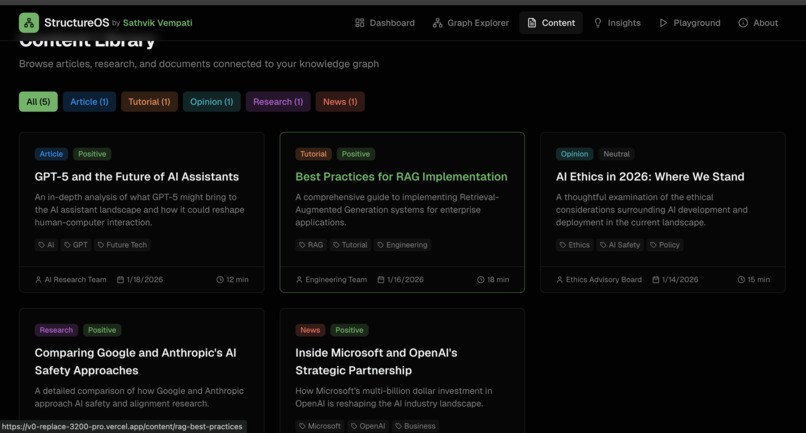Image resolution: width=806 pixels, height=433 pixels.
Task: Click the Microsoft tag chip
Action: (x=319, y=426)
